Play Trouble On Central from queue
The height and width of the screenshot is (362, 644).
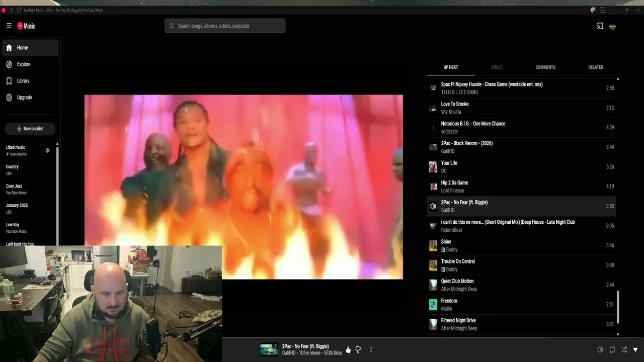pyautogui.click(x=521, y=265)
